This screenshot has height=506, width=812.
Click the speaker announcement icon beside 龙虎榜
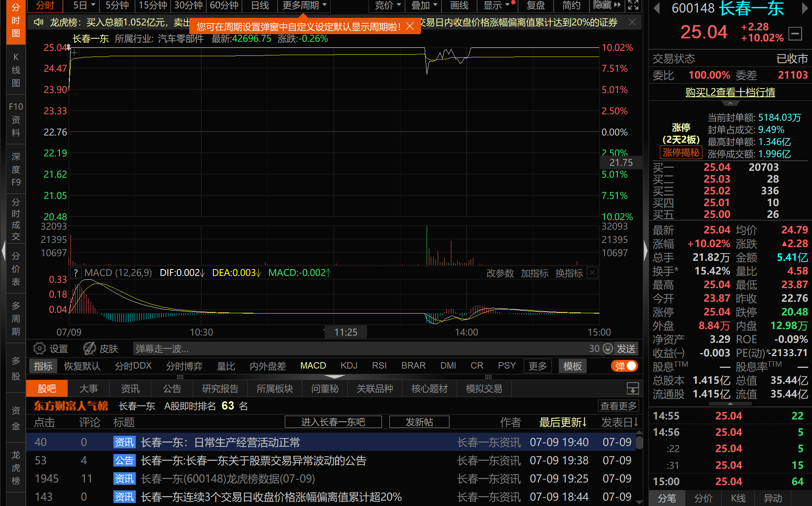[x=38, y=22]
